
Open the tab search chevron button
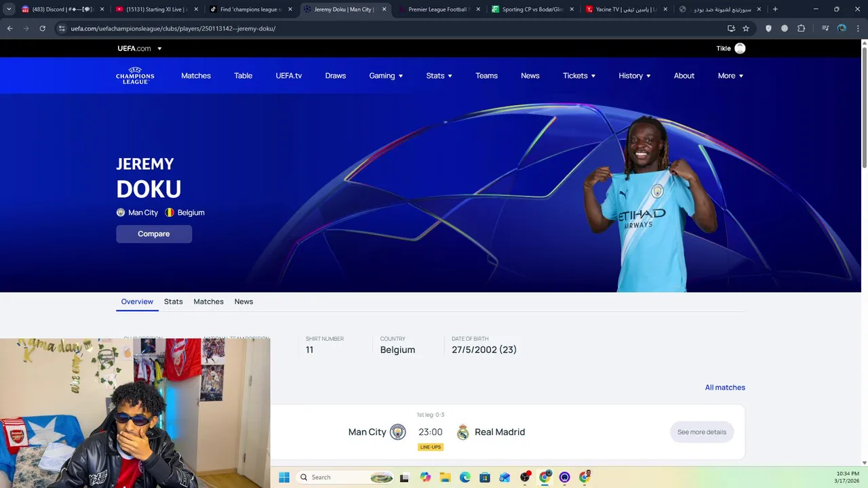[x=9, y=9]
